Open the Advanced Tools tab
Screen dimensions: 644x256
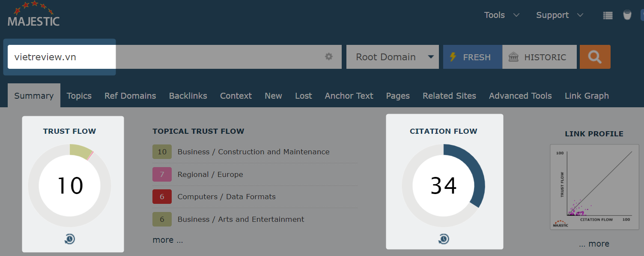(x=520, y=96)
